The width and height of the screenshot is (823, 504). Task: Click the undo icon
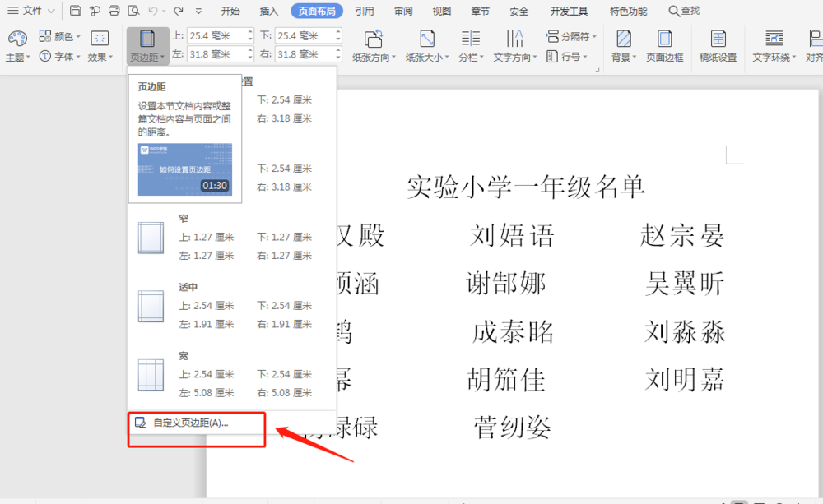(x=153, y=11)
